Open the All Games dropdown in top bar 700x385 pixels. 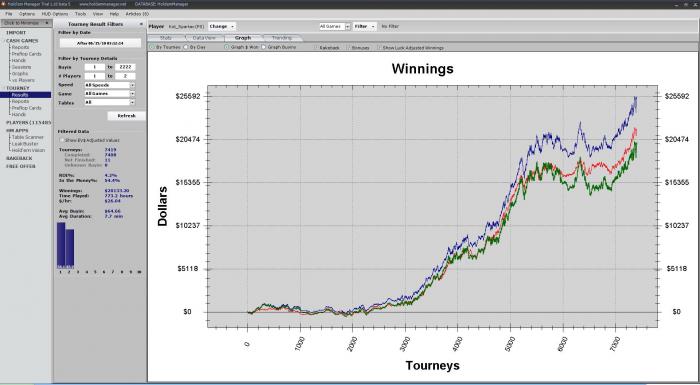[335, 26]
